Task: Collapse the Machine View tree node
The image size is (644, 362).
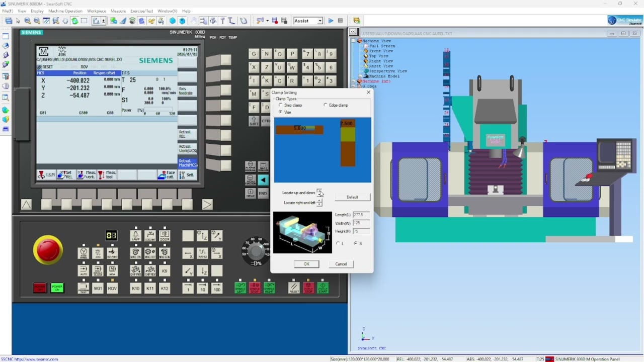Action: click(353, 41)
